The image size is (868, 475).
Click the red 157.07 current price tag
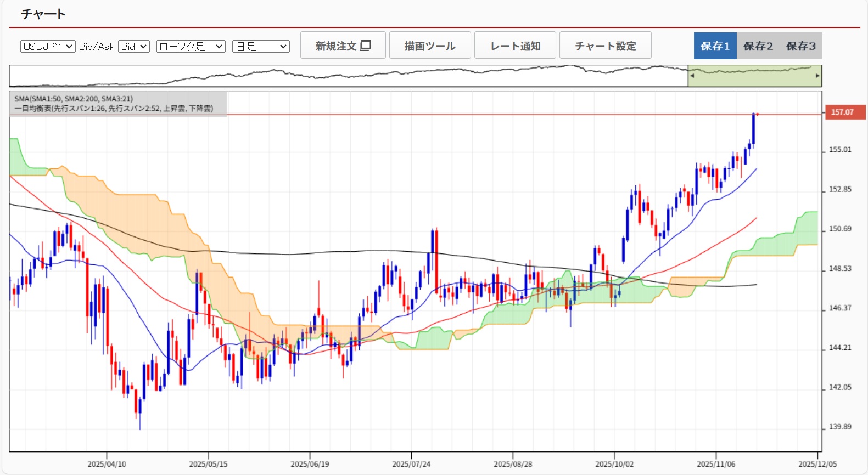pyautogui.click(x=844, y=112)
